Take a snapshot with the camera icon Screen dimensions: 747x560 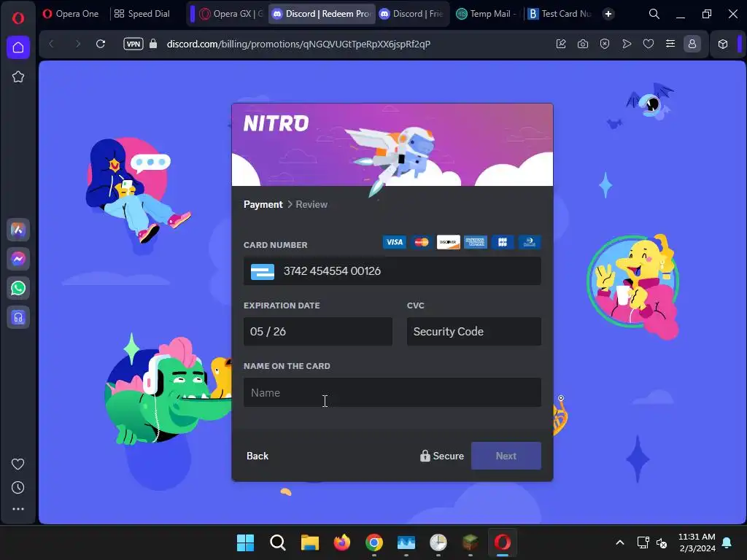click(x=583, y=44)
